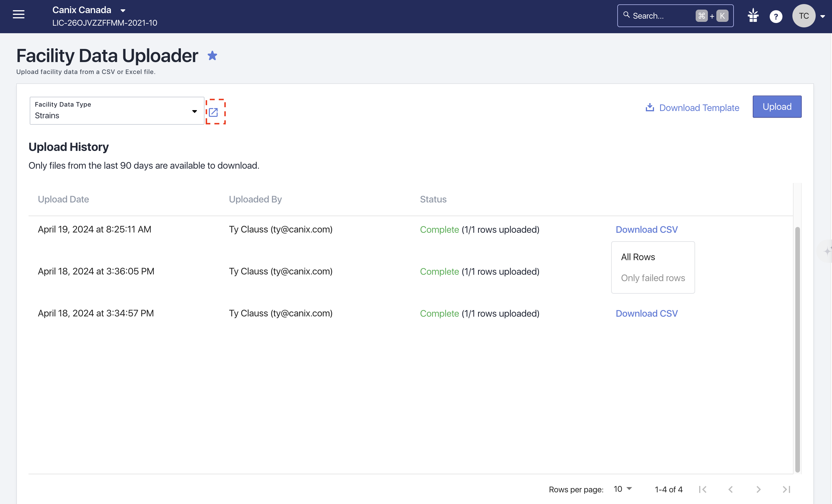Click the Upload History vertical scrollbar
This screenshot has width=832, height=504.
tap(797, 349)
